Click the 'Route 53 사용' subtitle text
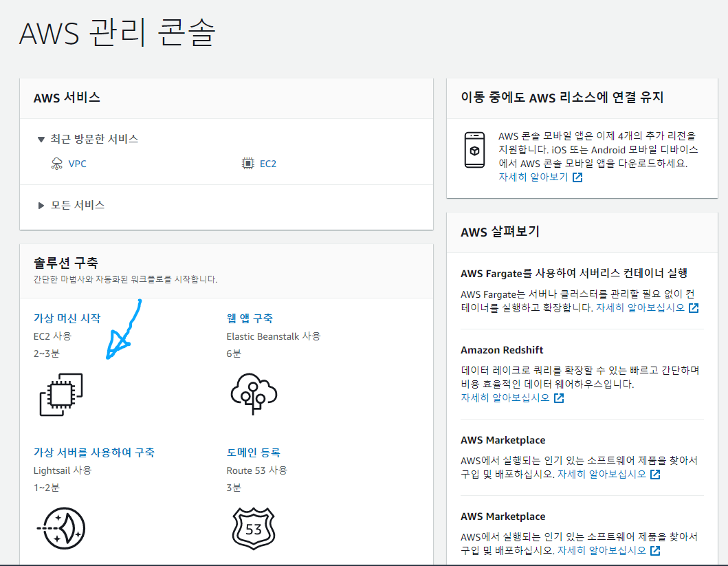The width and height of the screenshot is (728, 566). click(x=256, y=470)
